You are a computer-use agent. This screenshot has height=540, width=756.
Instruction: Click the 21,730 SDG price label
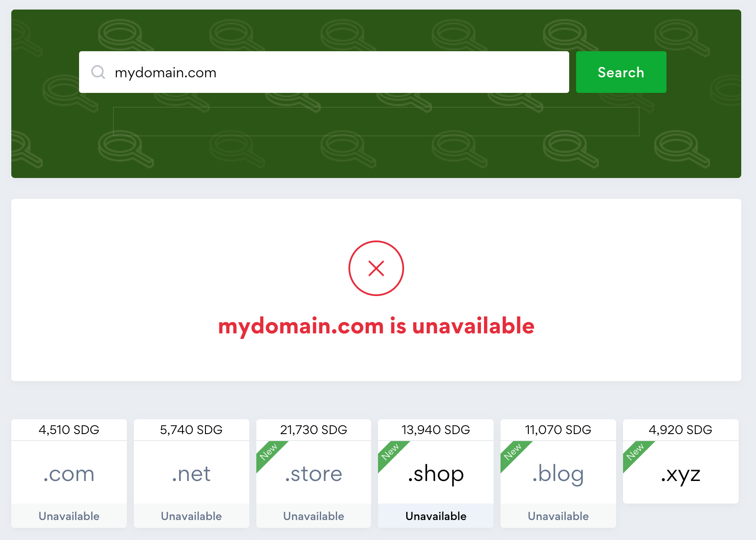314,430
